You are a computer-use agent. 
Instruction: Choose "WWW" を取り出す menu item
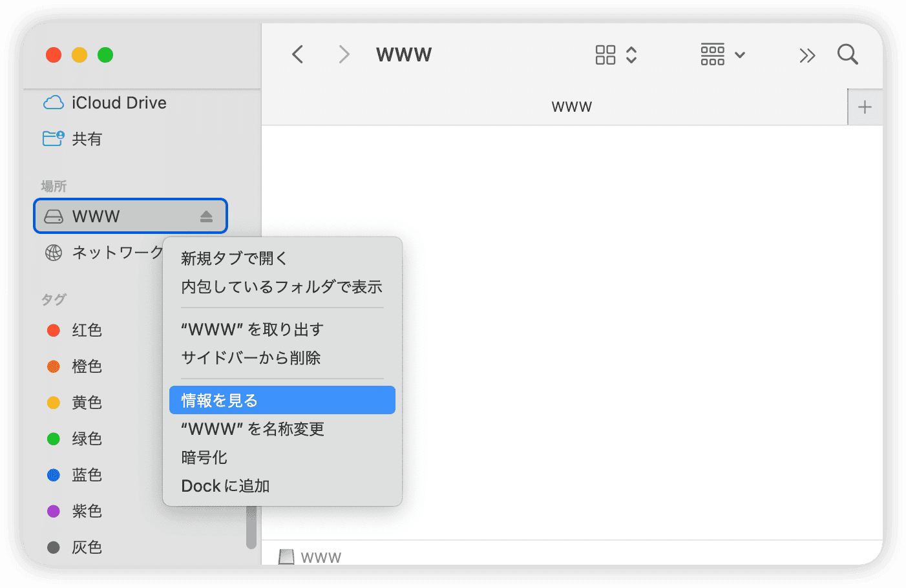point(282,330)
